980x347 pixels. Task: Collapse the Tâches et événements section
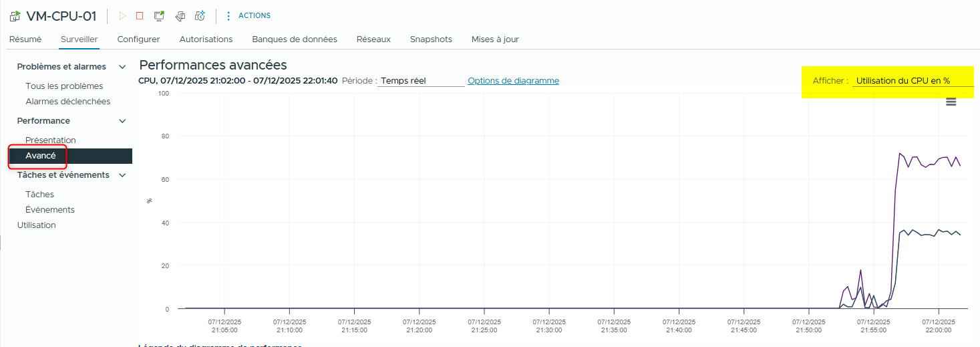(x=122, y=175)
